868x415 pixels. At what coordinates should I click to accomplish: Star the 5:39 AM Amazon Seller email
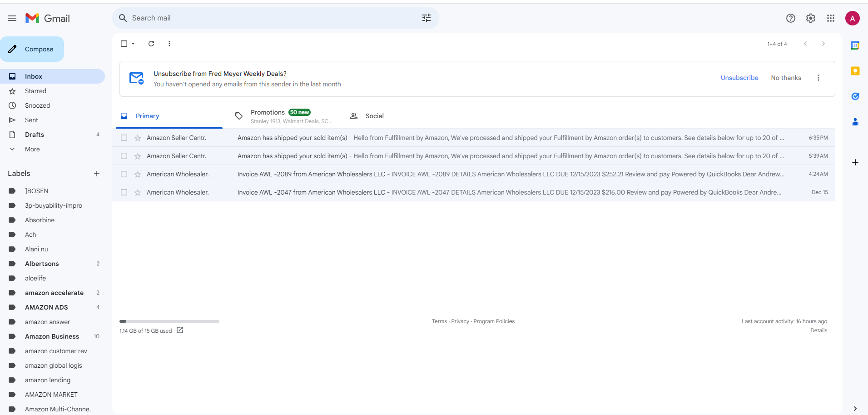coord(138,156)
